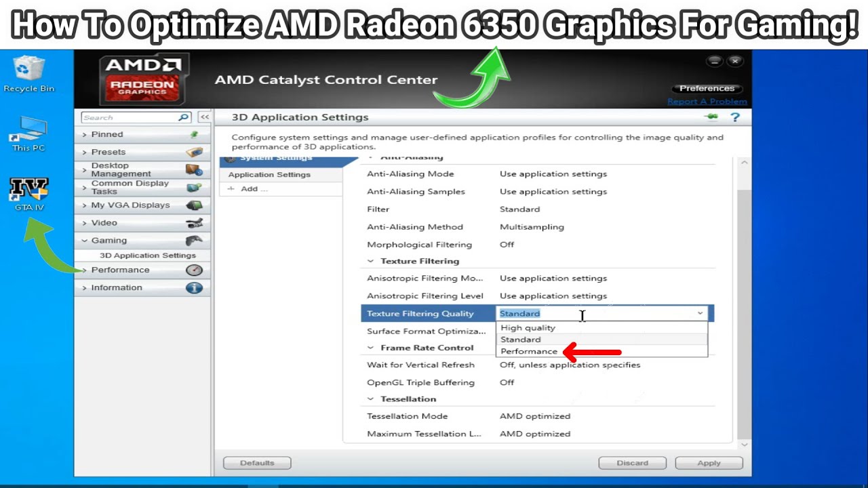Click the Maximum Tessellation Level value

click(535, 434)
